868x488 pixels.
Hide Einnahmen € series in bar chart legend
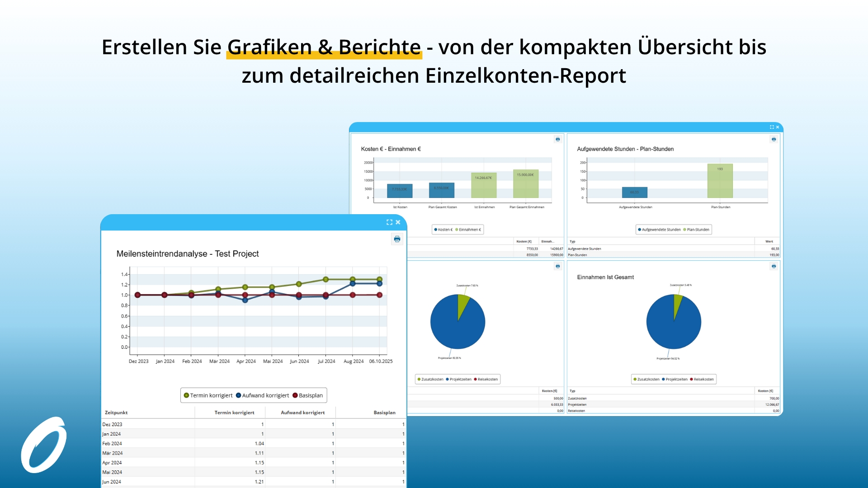(468, 230)
